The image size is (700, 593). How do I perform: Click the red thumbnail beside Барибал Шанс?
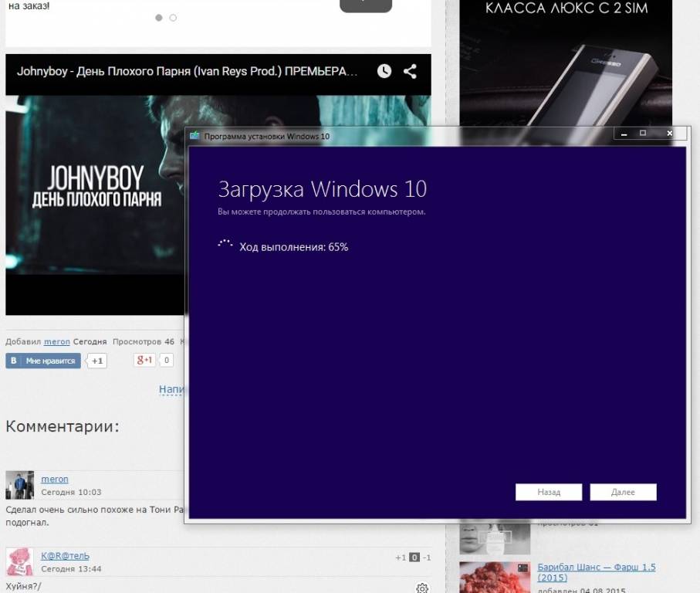(495, 578)
